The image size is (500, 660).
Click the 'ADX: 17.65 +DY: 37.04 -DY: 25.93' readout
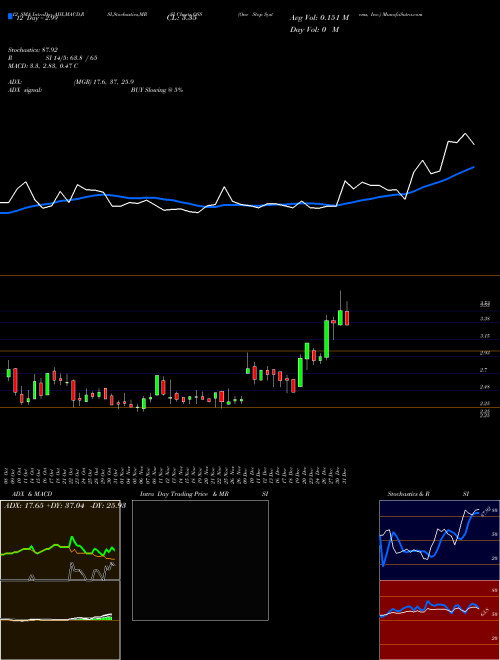(x=65, y=506)
